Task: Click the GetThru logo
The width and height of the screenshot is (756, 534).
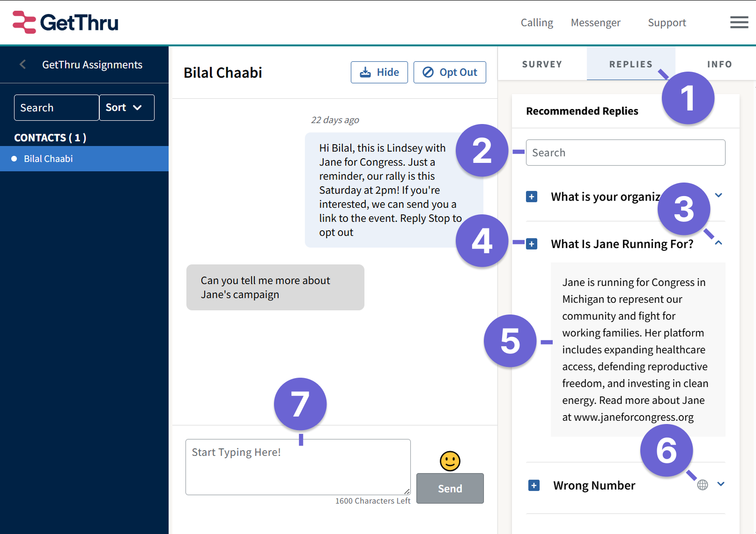Action: click(x=66, y=22)
